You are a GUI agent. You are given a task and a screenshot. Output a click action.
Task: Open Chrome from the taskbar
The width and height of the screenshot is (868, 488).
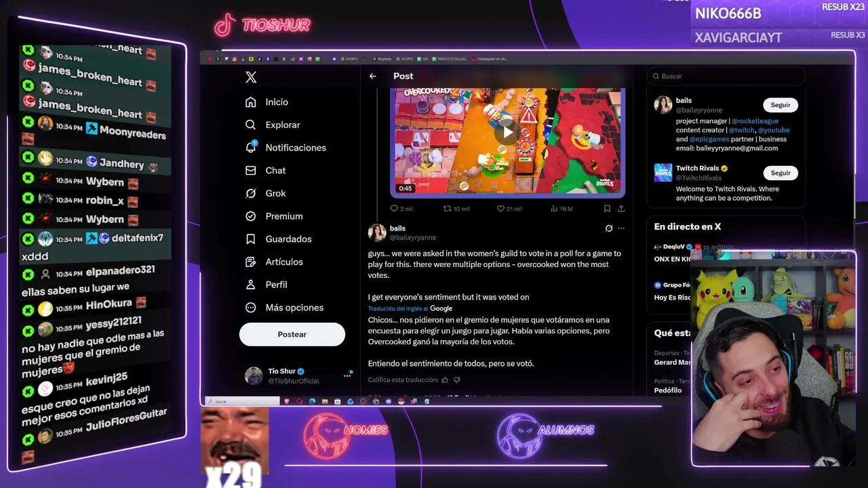(x=376, y=401)
